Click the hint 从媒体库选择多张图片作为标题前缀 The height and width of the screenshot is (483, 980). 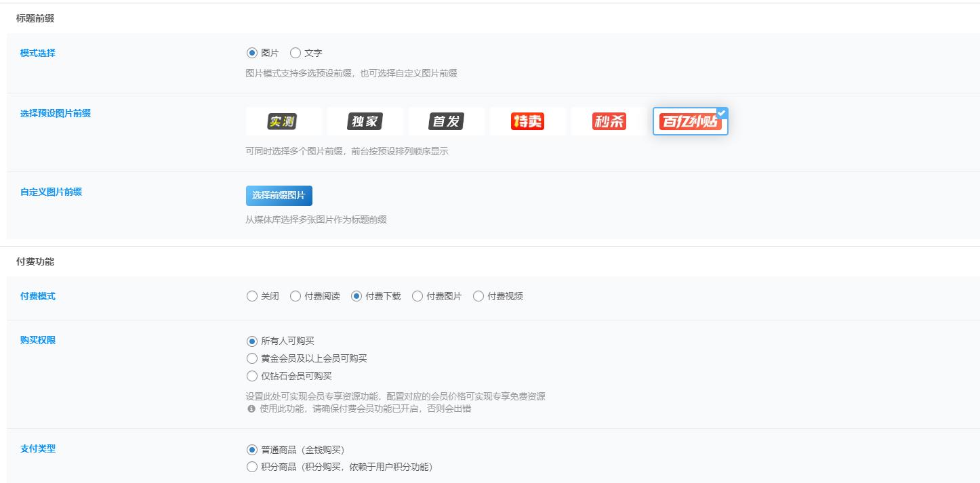click(x=317, y=219)
